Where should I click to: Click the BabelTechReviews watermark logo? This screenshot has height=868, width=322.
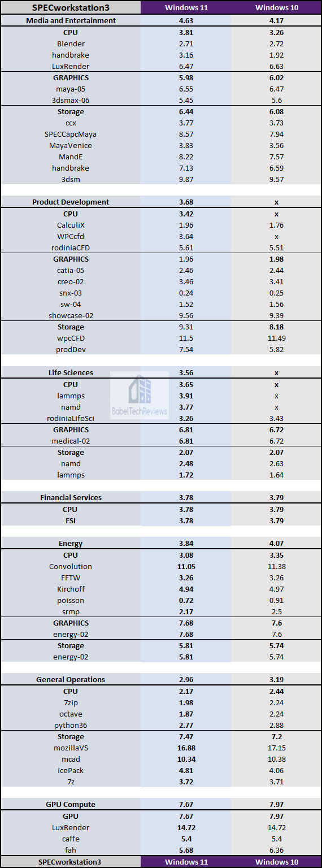(x=140, y=396)
